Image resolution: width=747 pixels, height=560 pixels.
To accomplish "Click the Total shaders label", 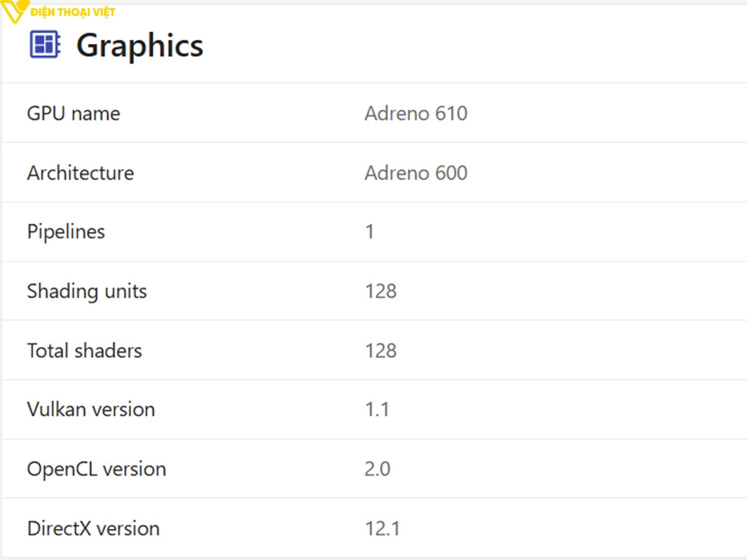I will click(85, 351).
